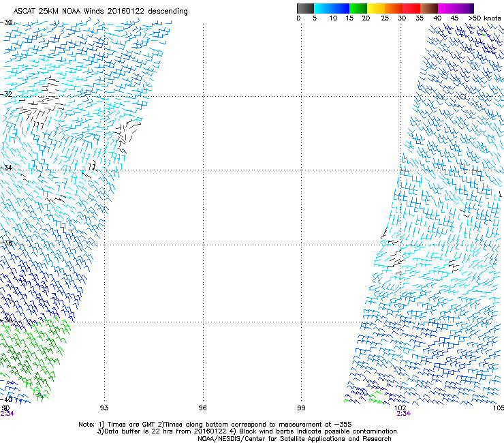Select the gray 0-5 knots legend segment
The image size is (504, 443).
[306, 8]
